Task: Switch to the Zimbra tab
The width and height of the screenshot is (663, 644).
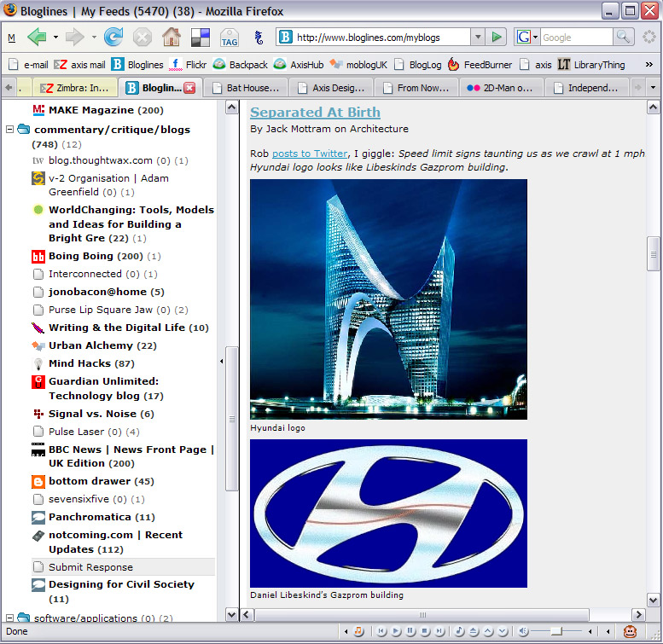Action: coord(74,88)
